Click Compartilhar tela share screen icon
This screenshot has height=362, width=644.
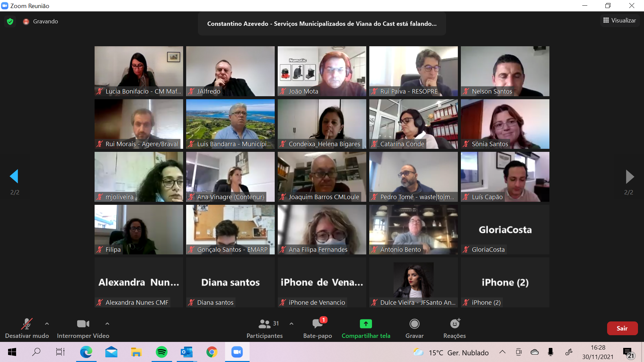(x=366, y=324)
